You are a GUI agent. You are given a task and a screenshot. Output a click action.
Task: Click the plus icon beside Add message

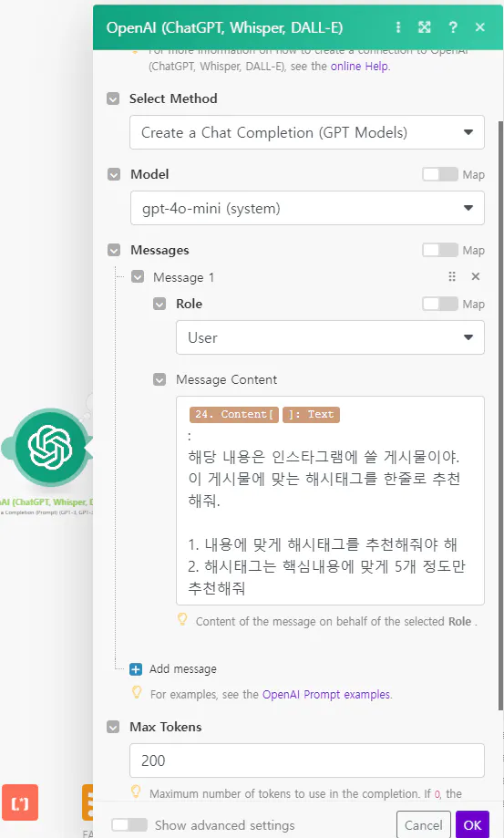coord(136,669)
